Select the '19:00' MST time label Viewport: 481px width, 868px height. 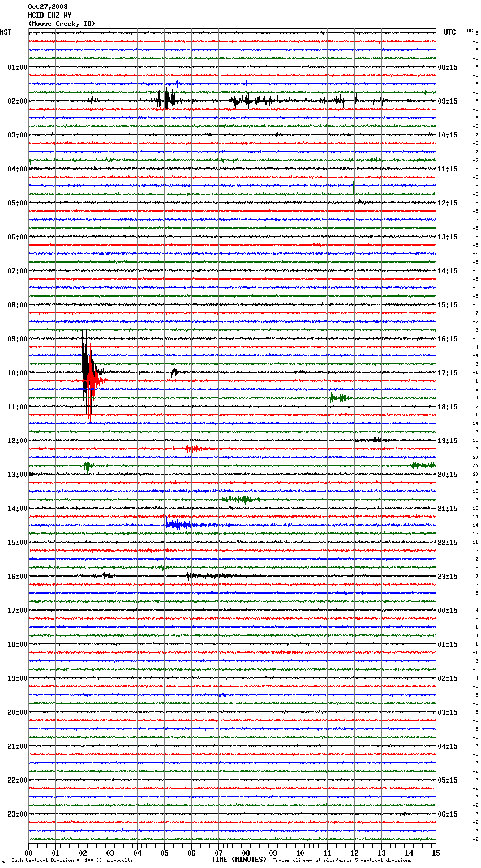[18, 678]
